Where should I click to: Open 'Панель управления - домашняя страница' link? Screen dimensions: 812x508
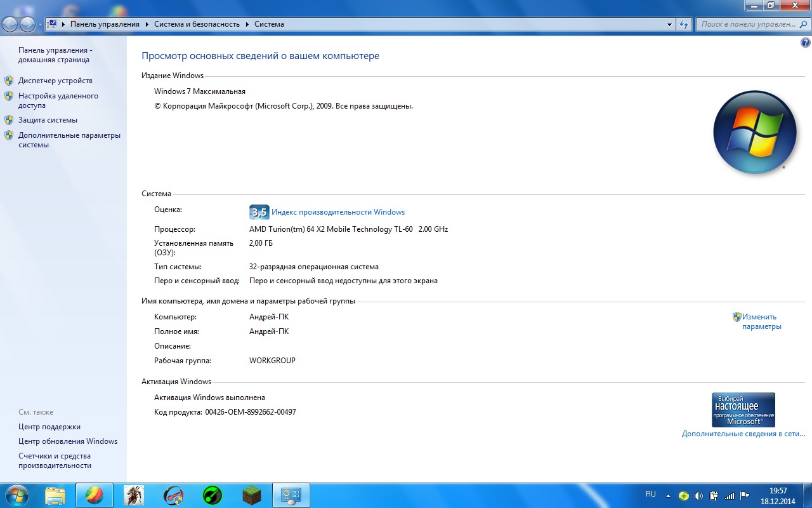click(x=55, y=55)
